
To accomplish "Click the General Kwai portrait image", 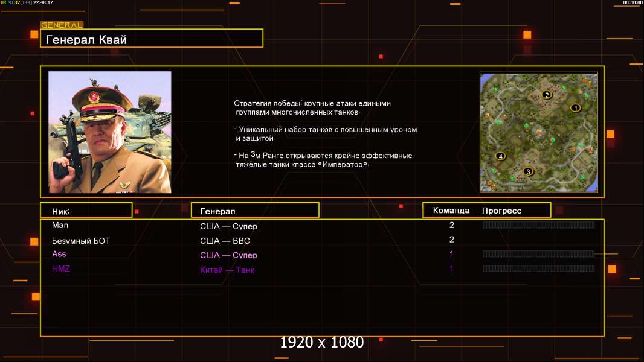I will coord(109,132).
